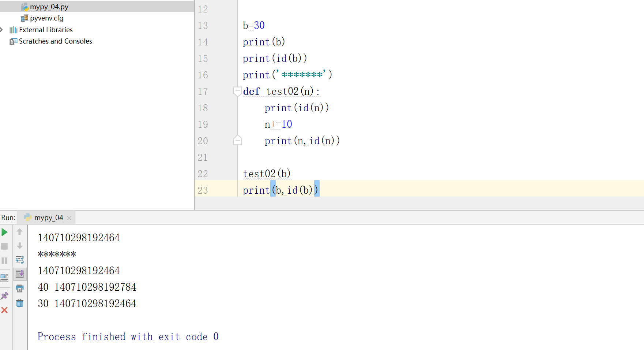
Task: Close the mypy_04 run tab
Action: (x=69, y=218)
